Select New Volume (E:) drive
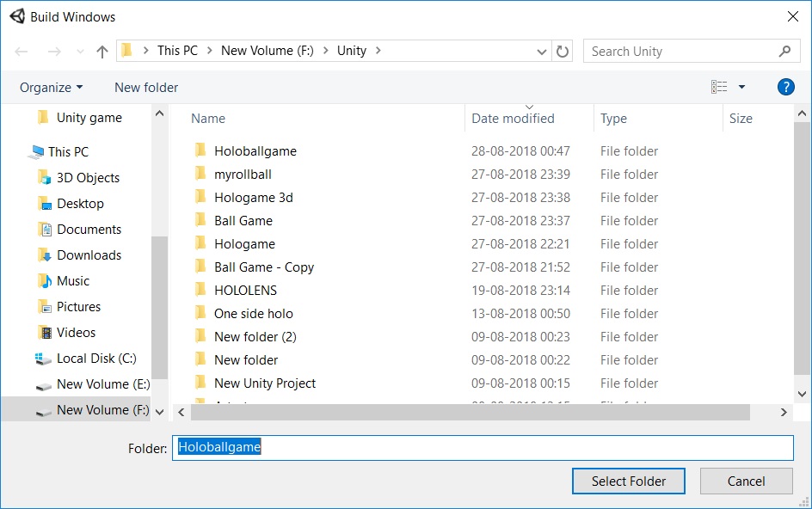This screenshot has width=812, height=509. point(92,384)
